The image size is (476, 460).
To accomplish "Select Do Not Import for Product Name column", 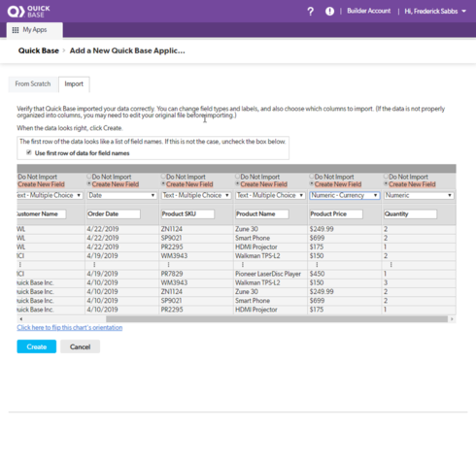I will (x=237, y=177).
